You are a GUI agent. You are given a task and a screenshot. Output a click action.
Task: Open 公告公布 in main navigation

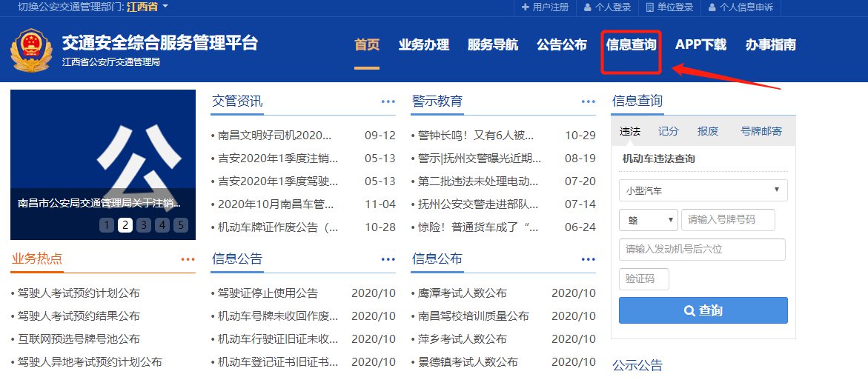point(562,44)
